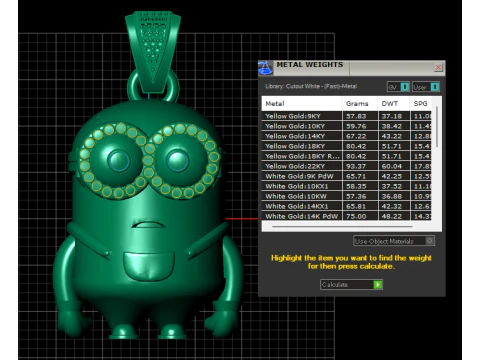Select the White Gold:14KX1 row
This screenshot has width=480, height=360.
pos(346,206)
